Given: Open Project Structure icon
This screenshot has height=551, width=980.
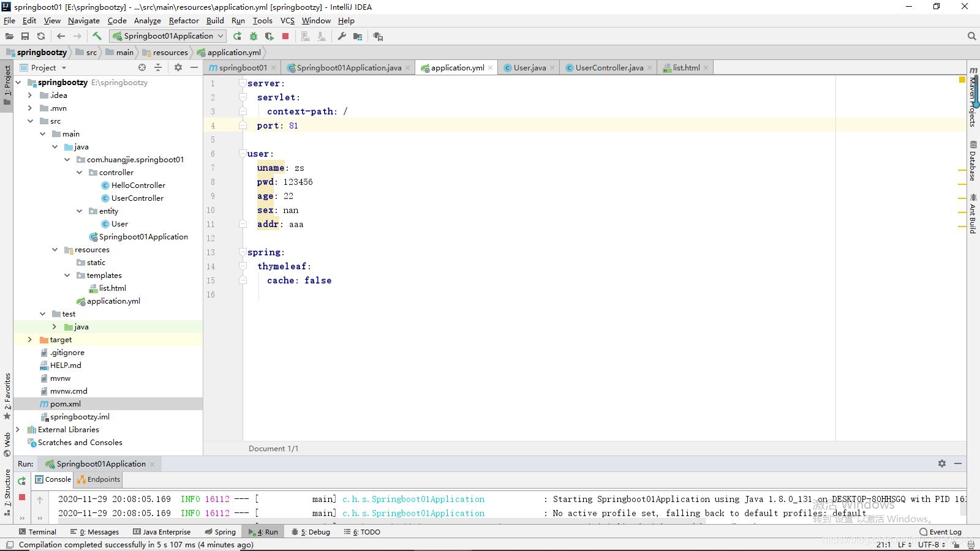Looking at the screenshot, I should pyautogui.click(x=358, y=36).
